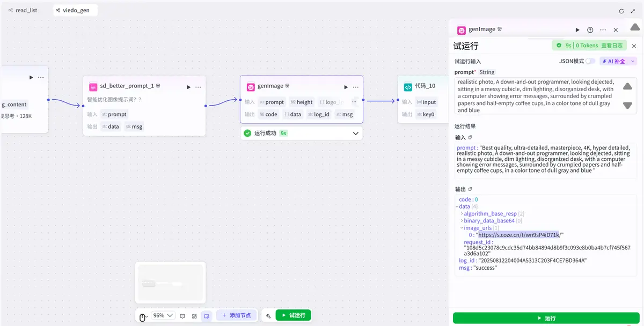Expand the 运行成功 result chevron
This screenshot has width=644, height=326.
click(x=355, y=134)
